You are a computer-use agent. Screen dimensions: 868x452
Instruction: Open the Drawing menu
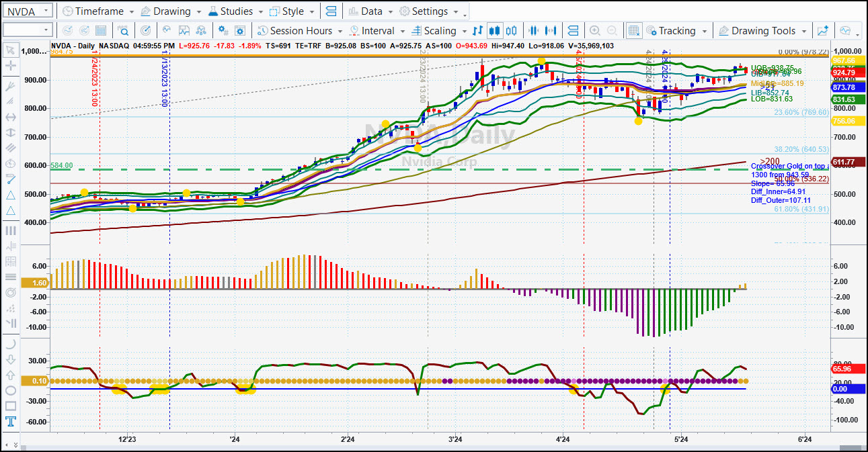171,11
